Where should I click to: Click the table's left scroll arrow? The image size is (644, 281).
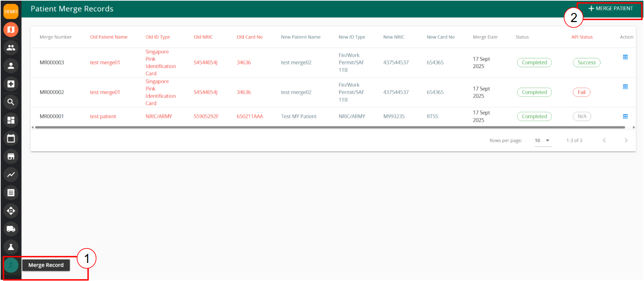tap(33, 127)
